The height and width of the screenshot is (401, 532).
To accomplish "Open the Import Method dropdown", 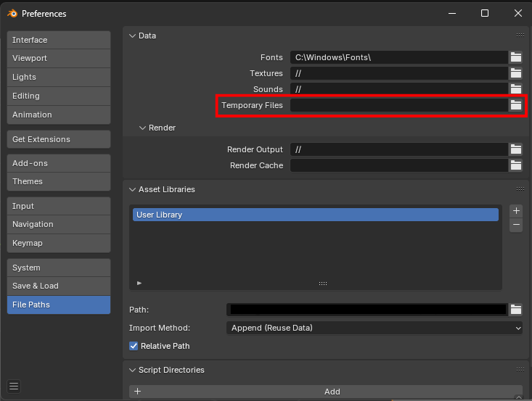I will point(375,328).
